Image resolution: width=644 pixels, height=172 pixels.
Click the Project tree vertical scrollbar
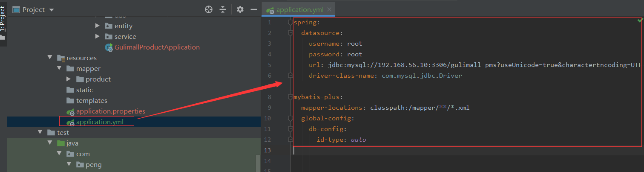(x=258, y=163)
